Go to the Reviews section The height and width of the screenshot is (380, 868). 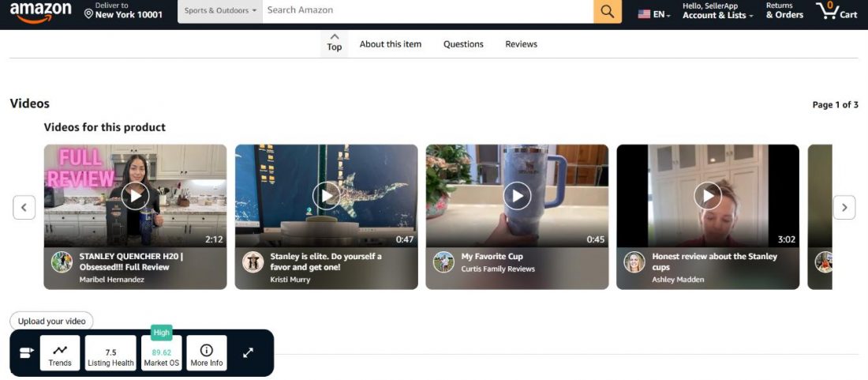[x=521, y=44]
